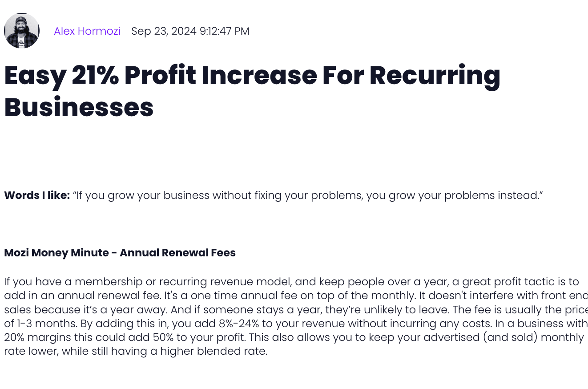Viewport: 588px width, 389px height.
Task: Click the Annual Renewal Fees text in the subheading
Action: coord(177,253)
